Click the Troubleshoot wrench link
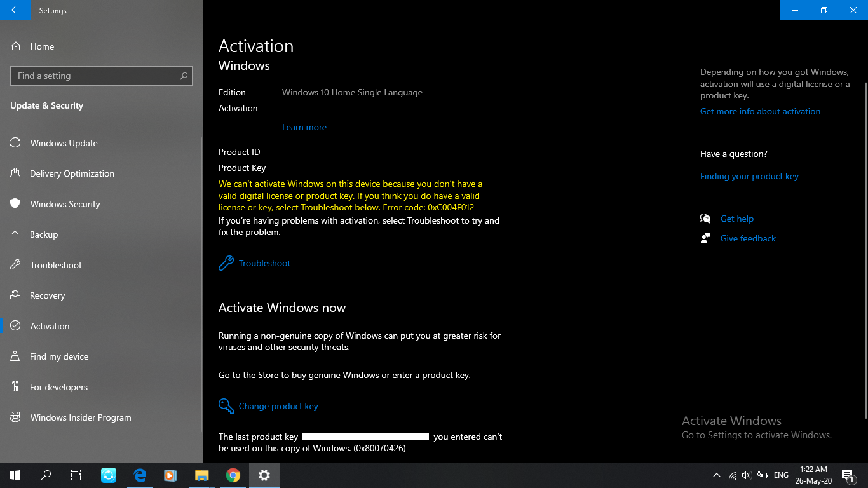 click(264, 263)
